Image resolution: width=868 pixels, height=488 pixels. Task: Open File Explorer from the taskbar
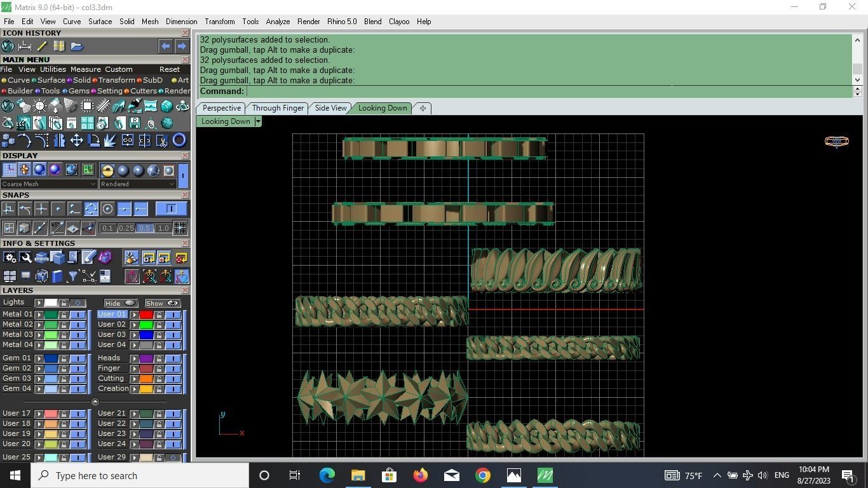(358, 475)
